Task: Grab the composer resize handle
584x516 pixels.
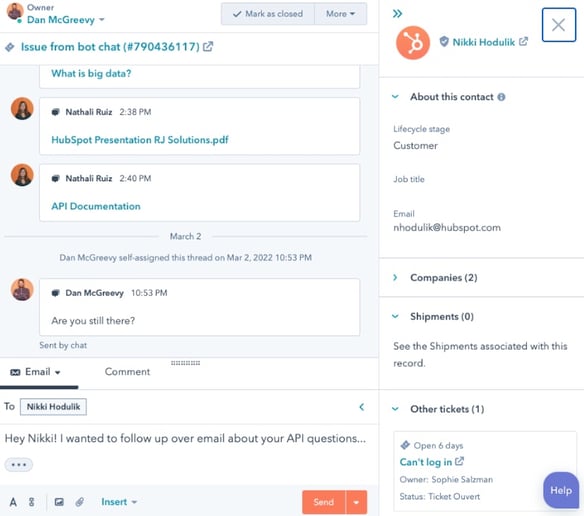Action: tap(185, 363)
